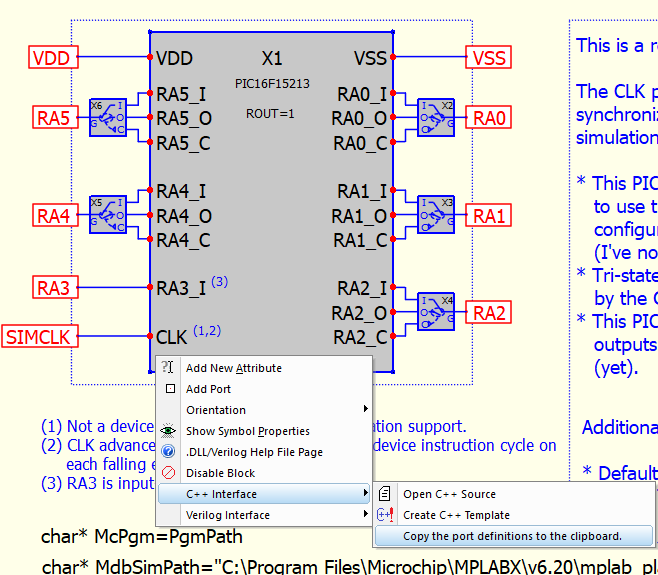Select Disable Block menu entry
The height and width of the screenshot is (575, 658).
click(x=264, y=473)
